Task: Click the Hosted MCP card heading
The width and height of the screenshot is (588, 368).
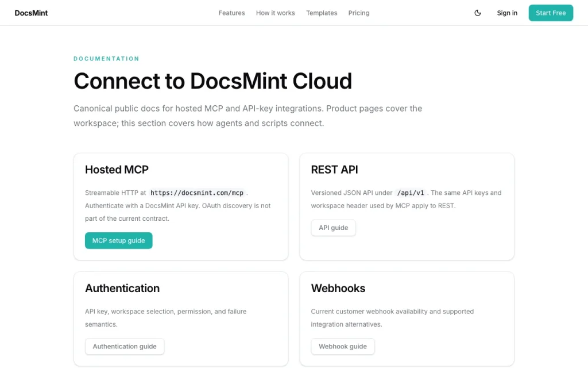Action: [x=117, y=170]
